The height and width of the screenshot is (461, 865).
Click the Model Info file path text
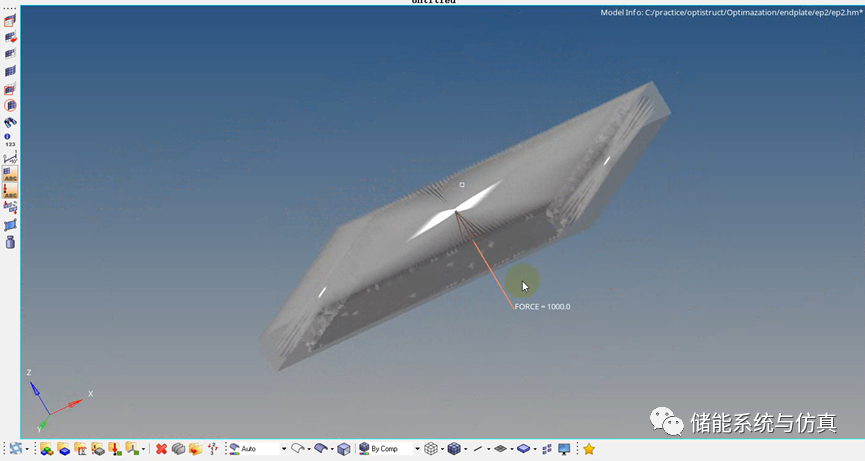(731, 12)
